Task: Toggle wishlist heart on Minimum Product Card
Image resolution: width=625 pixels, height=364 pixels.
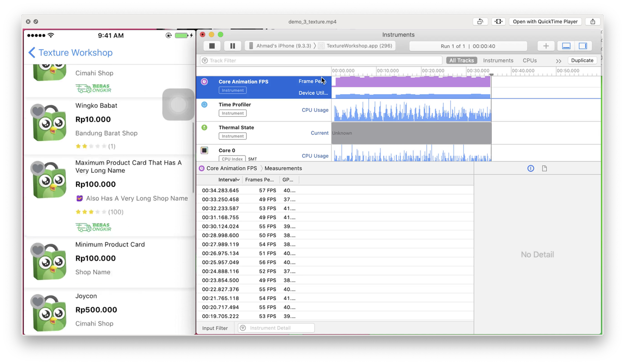Action: click(x=38, y=250)
